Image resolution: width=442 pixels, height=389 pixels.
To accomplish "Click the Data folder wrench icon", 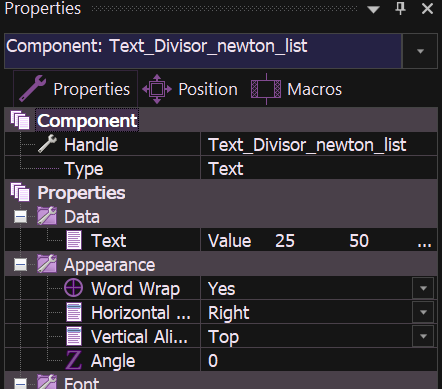I will click(47, 216).
